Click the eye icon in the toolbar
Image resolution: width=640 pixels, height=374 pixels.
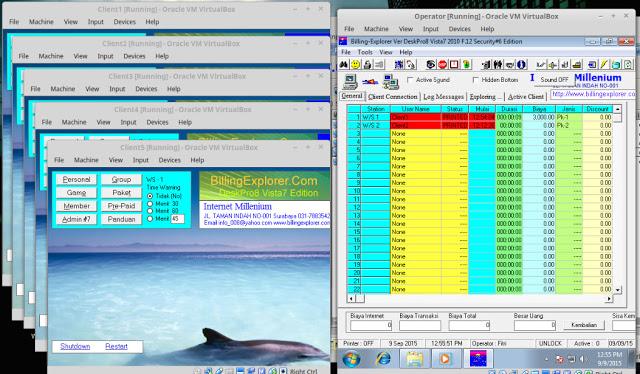tap(431, 65)
